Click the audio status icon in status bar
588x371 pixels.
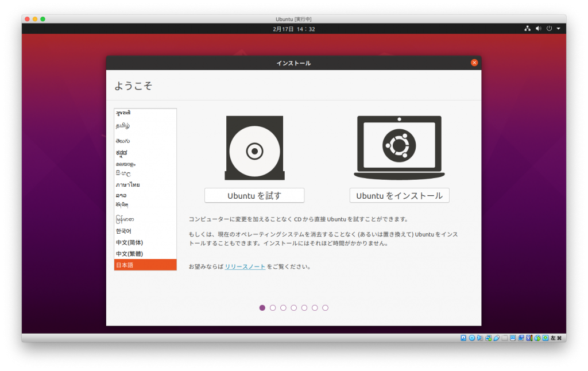(x=479, y=338)
